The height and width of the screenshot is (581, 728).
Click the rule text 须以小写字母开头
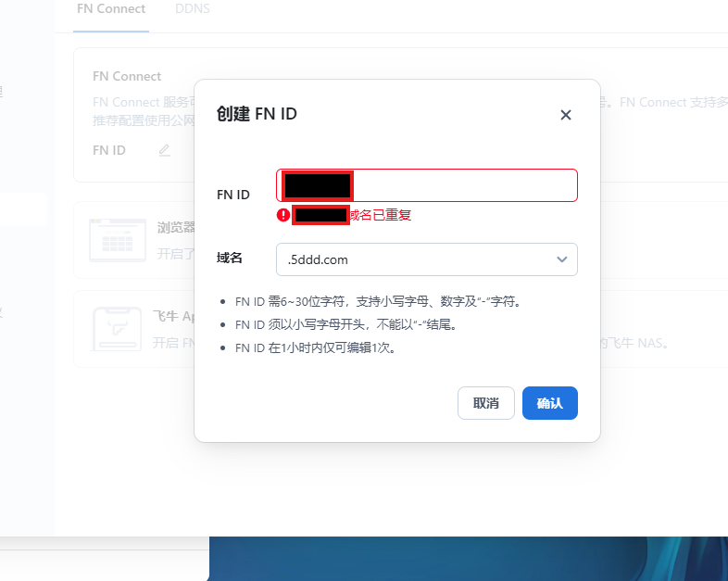pos(346,324)
